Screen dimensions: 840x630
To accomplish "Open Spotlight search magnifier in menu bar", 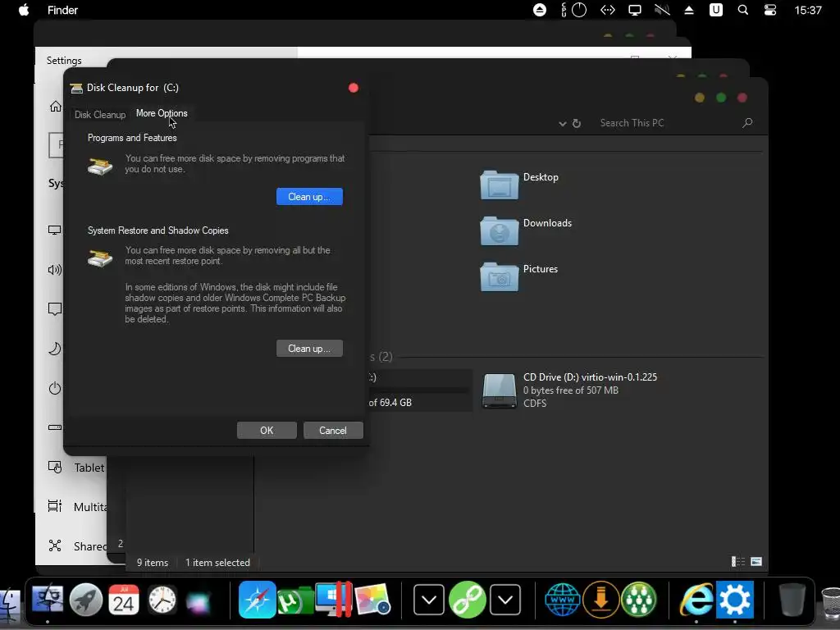I will (x=743, y=10).
